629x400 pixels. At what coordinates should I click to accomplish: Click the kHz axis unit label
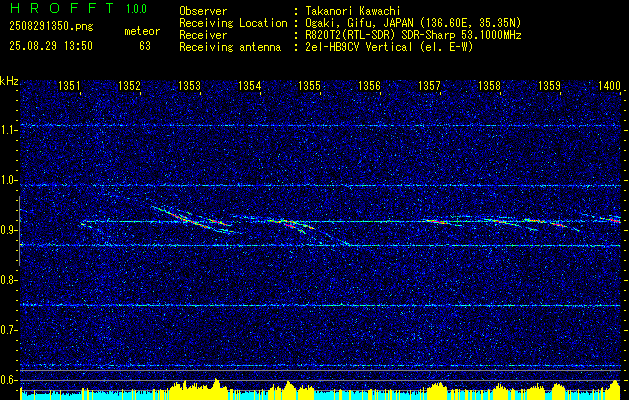point(9,81)
